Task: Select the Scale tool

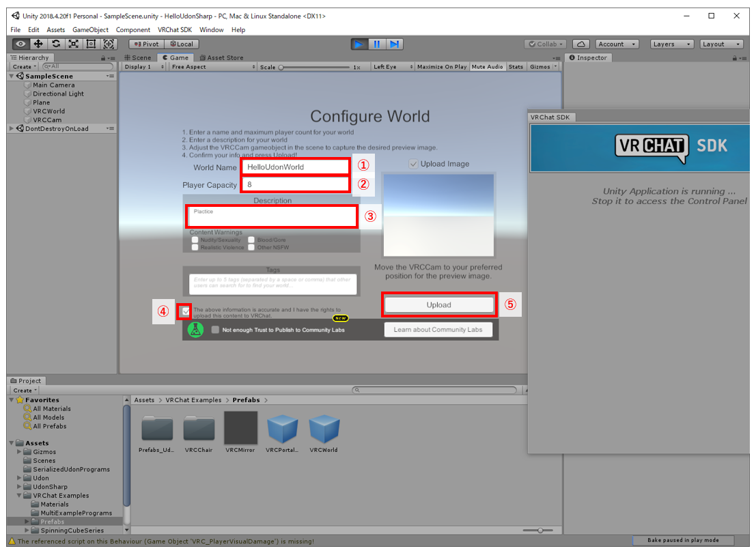Action: [73, 44]
